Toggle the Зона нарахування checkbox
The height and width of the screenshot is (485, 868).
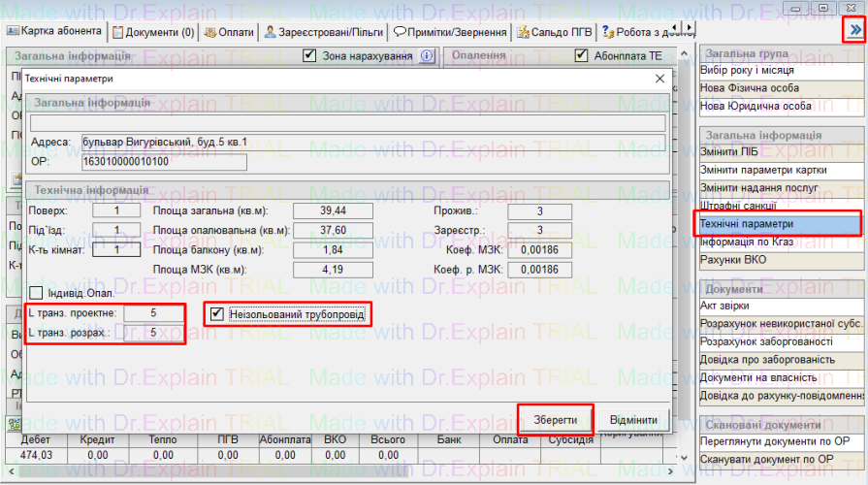point(309,56)
